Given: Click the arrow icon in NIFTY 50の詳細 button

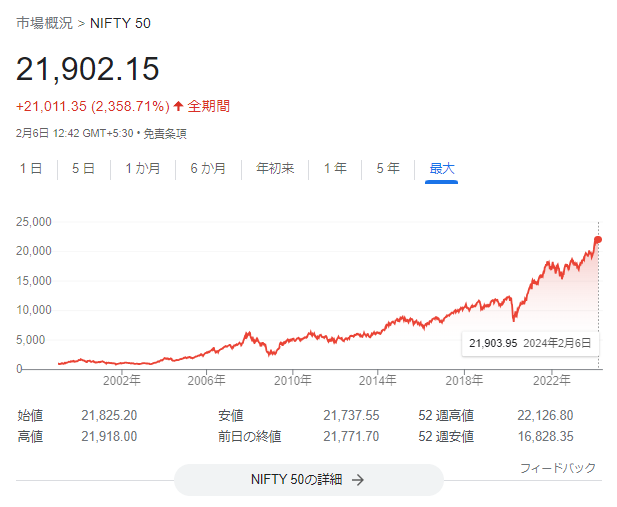Looking at the screenshot, I should point(358,480).
